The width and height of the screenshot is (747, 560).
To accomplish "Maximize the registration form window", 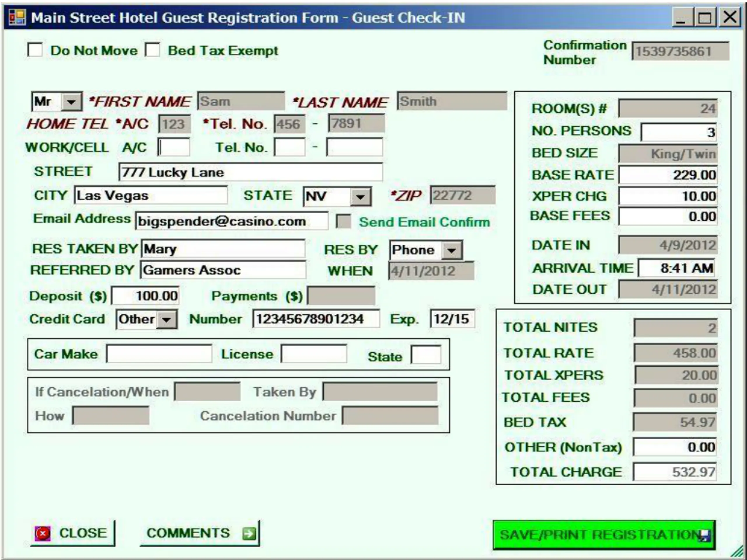I will [704, 17].
